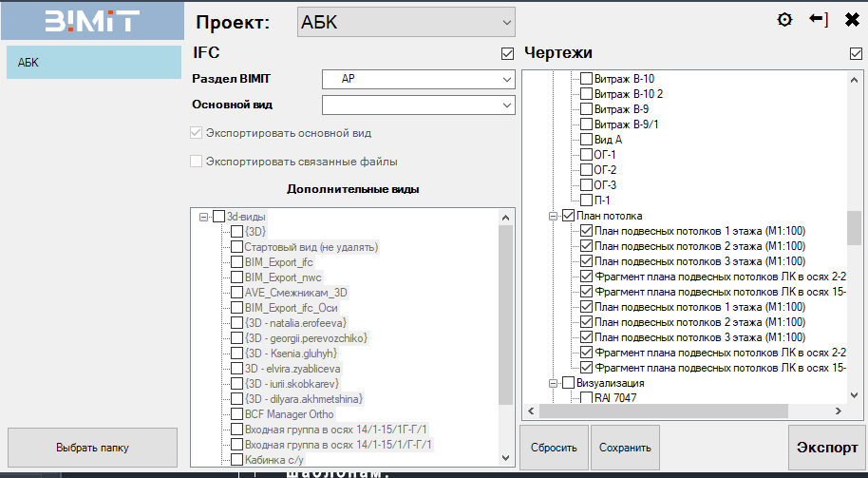This screenshot has height=478, width=868.
Task: Select the АБК project in sidebar
Action: point(91,62)
